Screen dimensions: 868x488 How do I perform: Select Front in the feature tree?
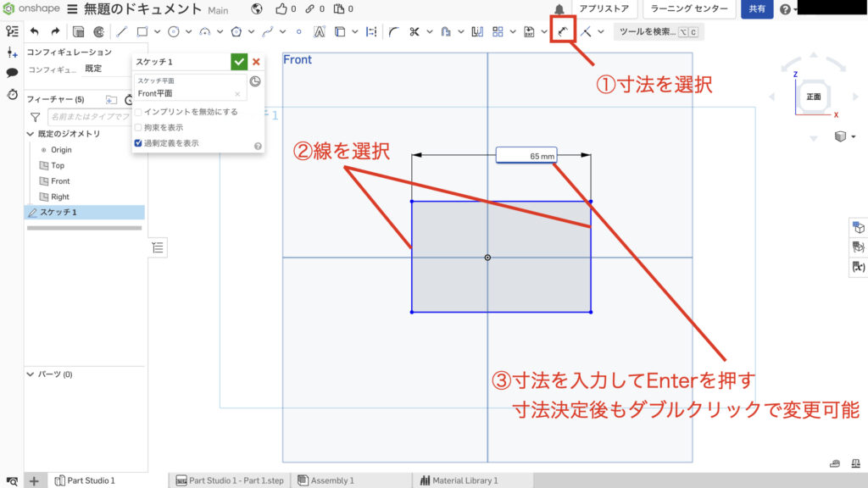[60, 181]
